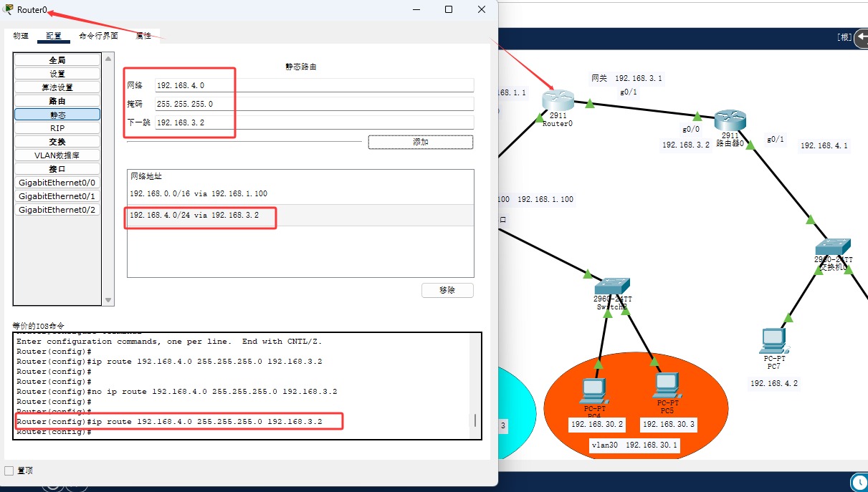Enable the 置顶 checkbox

(x=9, y=471)
